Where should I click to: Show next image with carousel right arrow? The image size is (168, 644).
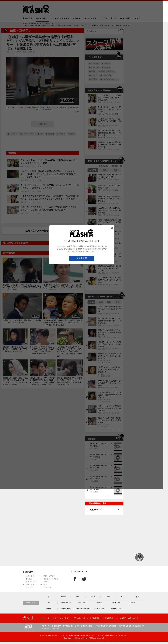point(77,86)
